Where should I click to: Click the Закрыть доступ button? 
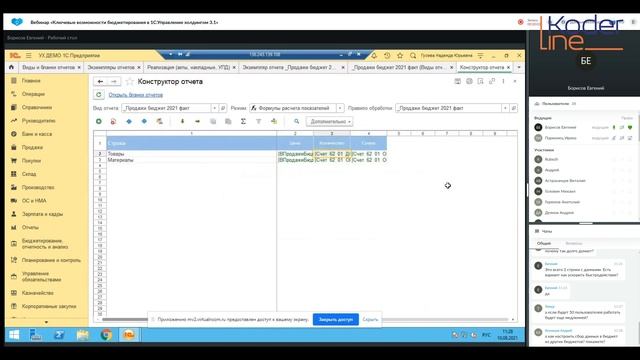click(336, 320)
